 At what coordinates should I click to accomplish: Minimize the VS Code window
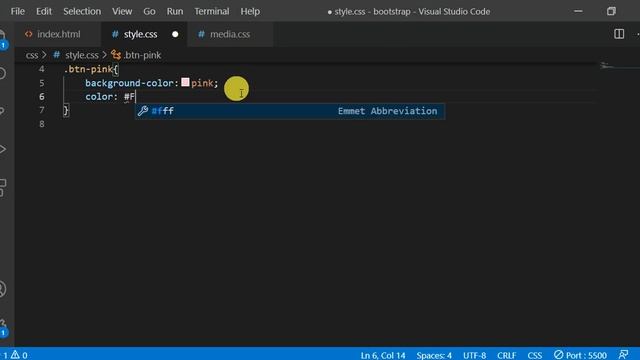[x=578, y=11]
